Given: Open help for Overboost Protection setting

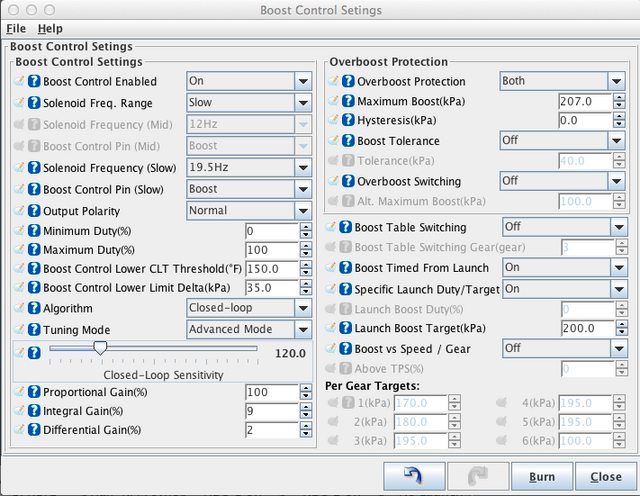Looking at the screenshot, I should (x=348, y=81).
